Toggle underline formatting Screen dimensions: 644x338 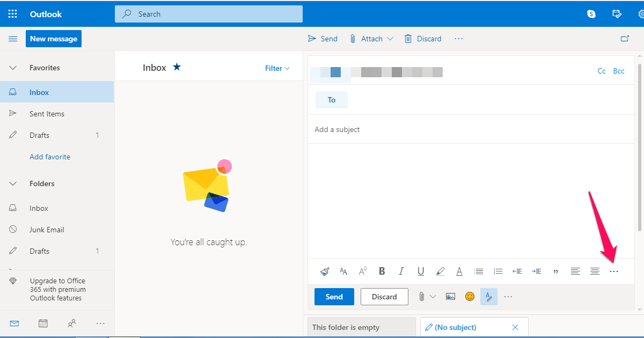click(x=421, y=271)
